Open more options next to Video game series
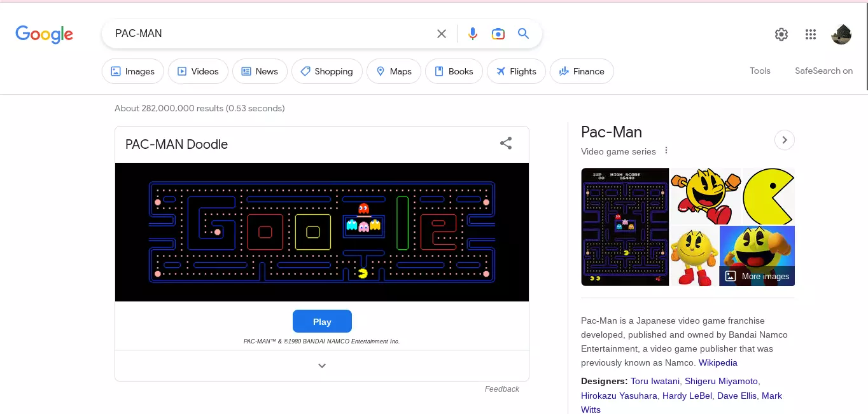This screenshot has height=414, width=868. tap(666, 151)
